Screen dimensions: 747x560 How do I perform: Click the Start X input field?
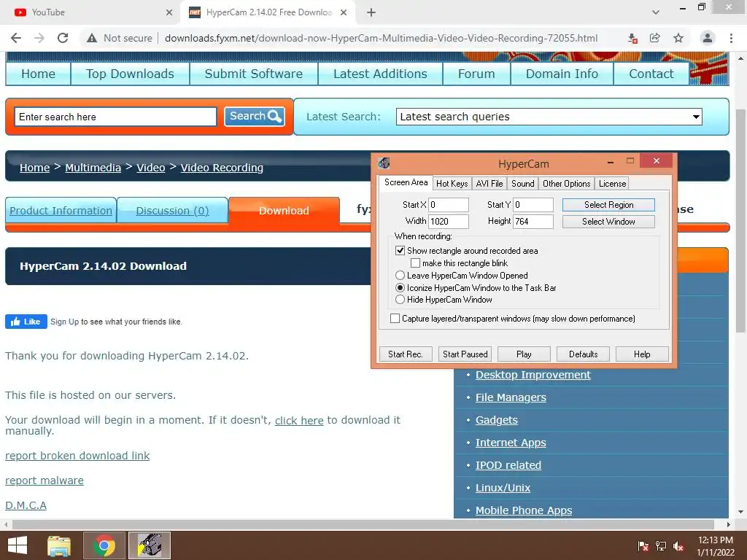449,205
